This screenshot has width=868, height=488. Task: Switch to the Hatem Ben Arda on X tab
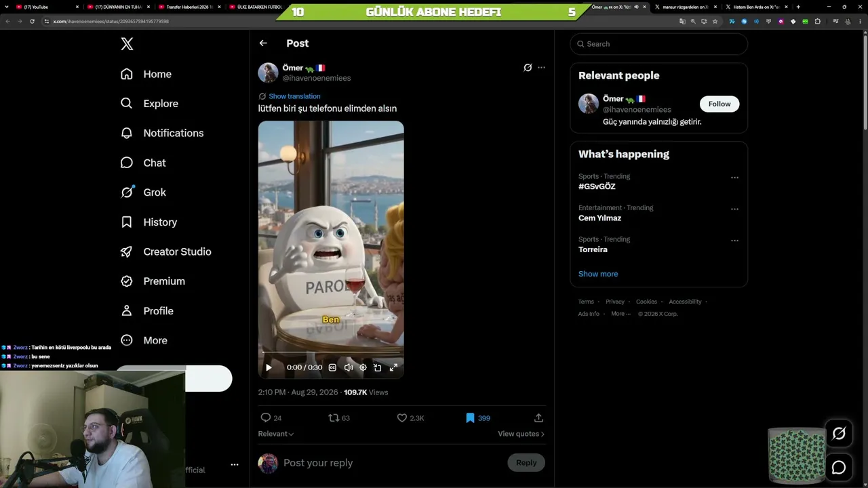[x=756, y=7]
